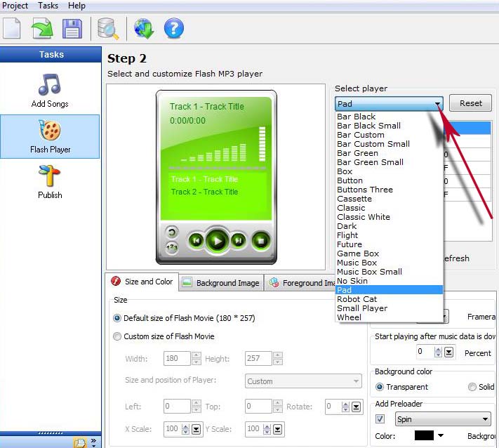Click the Reset button
The width and height of the screenshot is (499, 448).
point(470,103)
